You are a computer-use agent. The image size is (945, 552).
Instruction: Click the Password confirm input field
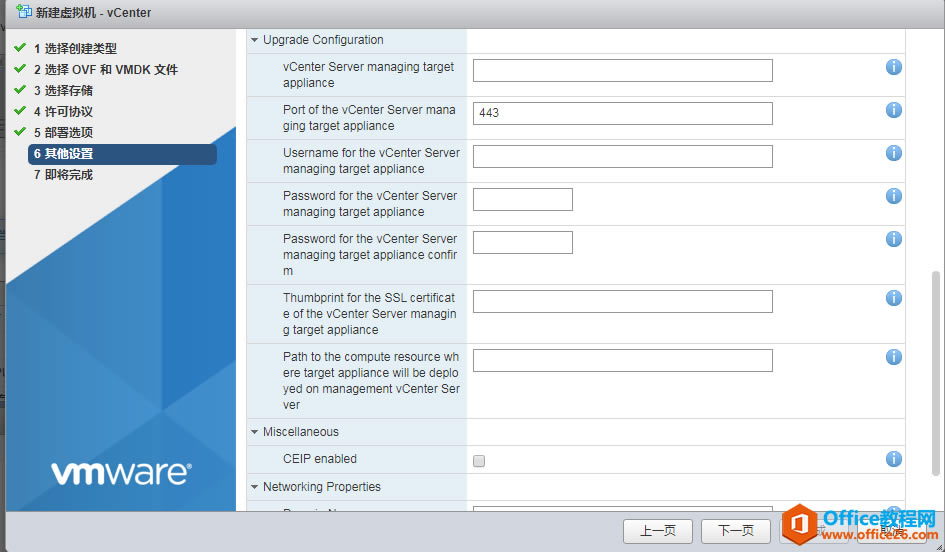click(523, 243)
